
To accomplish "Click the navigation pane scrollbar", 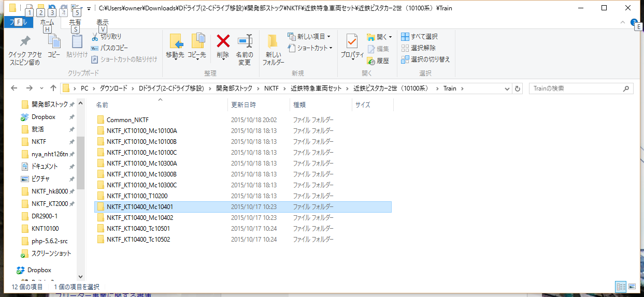I will [x=80, y=163].
